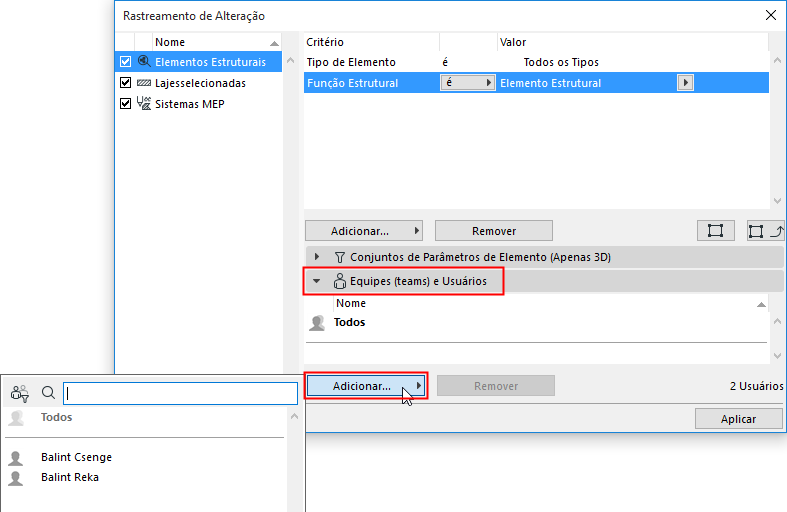Click the Aplicar button
The width and height of the screenshot is (787, 512).
coord(738,419)
